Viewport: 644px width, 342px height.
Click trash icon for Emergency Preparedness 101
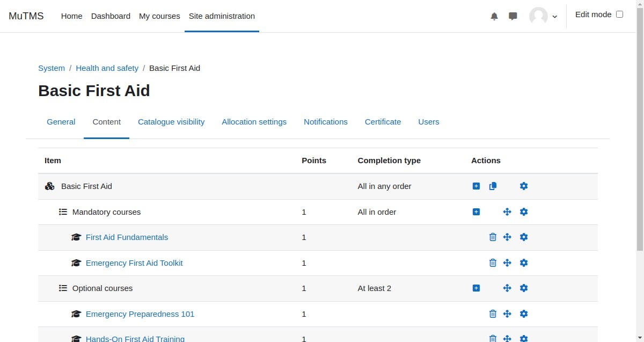pyautogui.click(x=493, y=314)
